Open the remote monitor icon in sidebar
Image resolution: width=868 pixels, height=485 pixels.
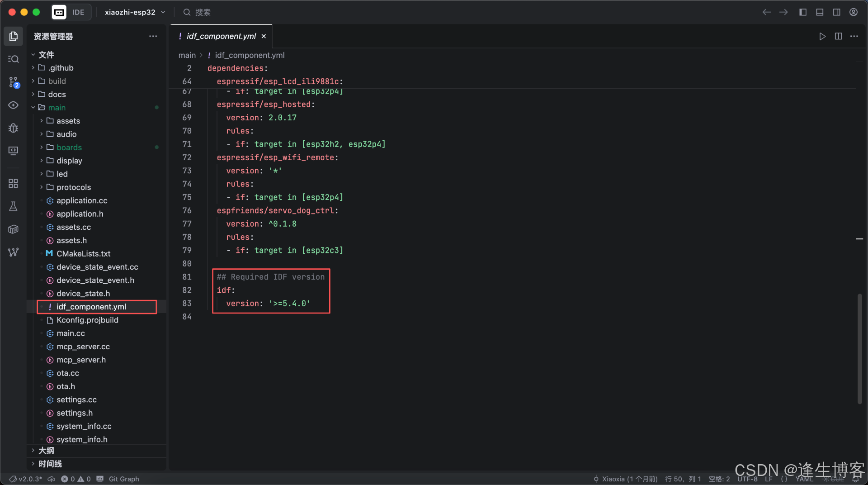pos(14,151)
